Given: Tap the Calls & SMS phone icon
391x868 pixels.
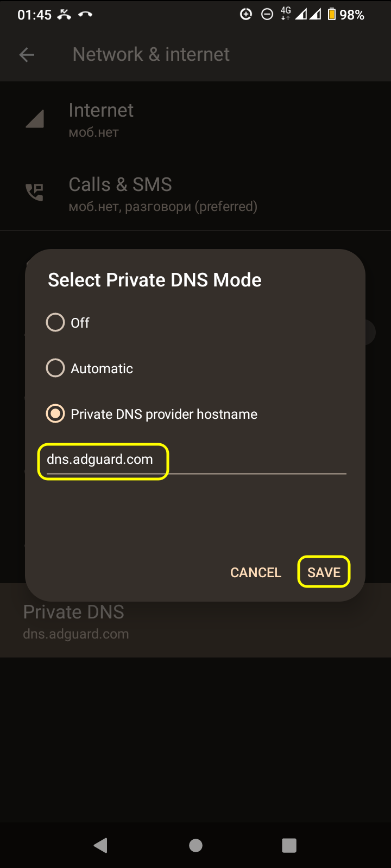Looking at the screenshot, I should click(35, 193).
